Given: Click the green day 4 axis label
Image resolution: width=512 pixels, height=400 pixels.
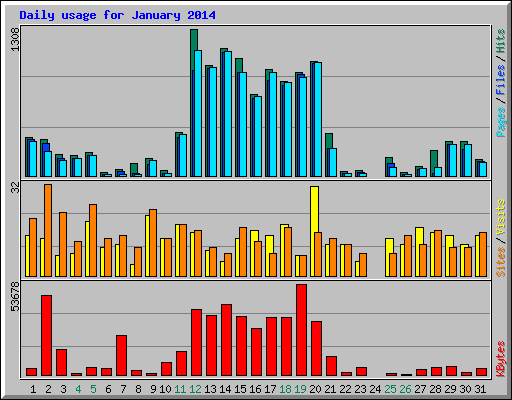Looking at the screenshot, I should tap(78, 389).
